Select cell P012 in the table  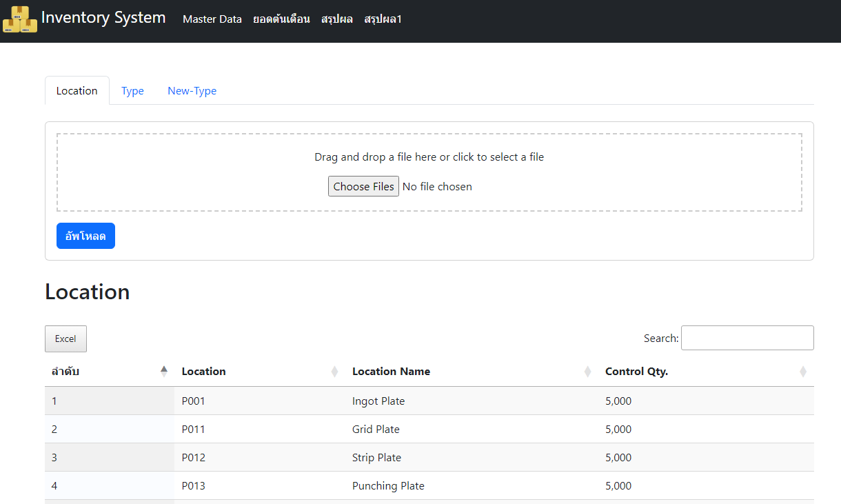(194, 458)
